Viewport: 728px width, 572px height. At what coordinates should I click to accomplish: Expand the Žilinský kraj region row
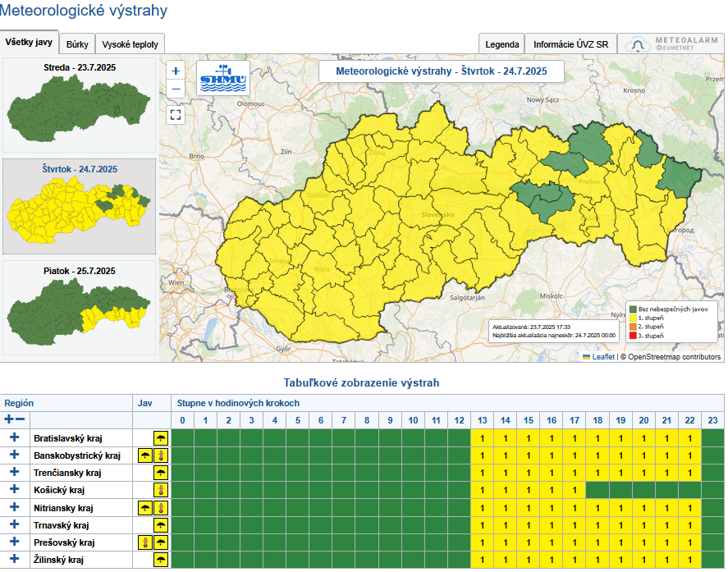[x=14, y=560]
